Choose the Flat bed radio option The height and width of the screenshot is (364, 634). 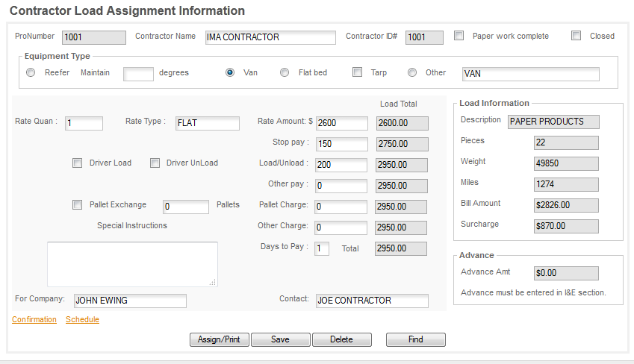[285, 72]
